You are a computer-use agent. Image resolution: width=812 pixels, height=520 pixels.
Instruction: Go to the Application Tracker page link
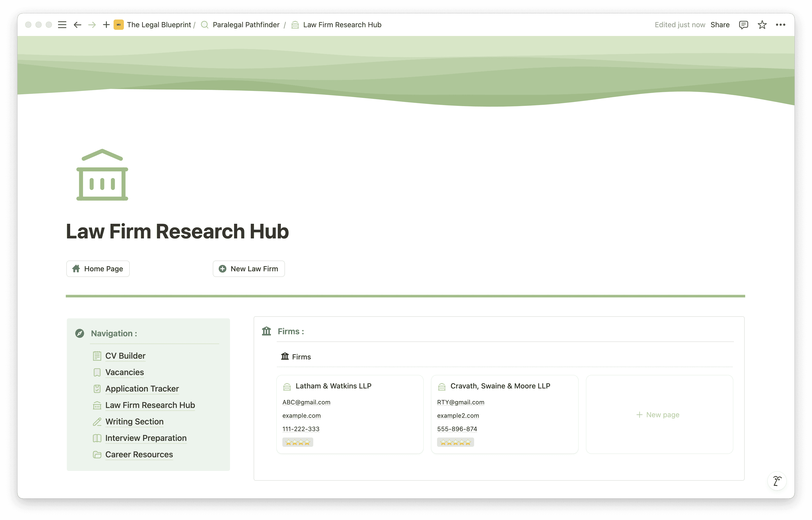tap(142, 389)
